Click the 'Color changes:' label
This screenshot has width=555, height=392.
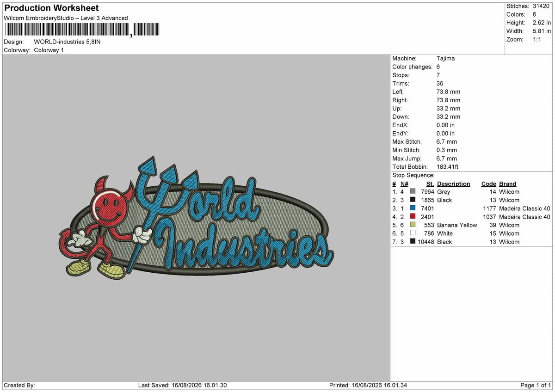[x=413, y=67]
